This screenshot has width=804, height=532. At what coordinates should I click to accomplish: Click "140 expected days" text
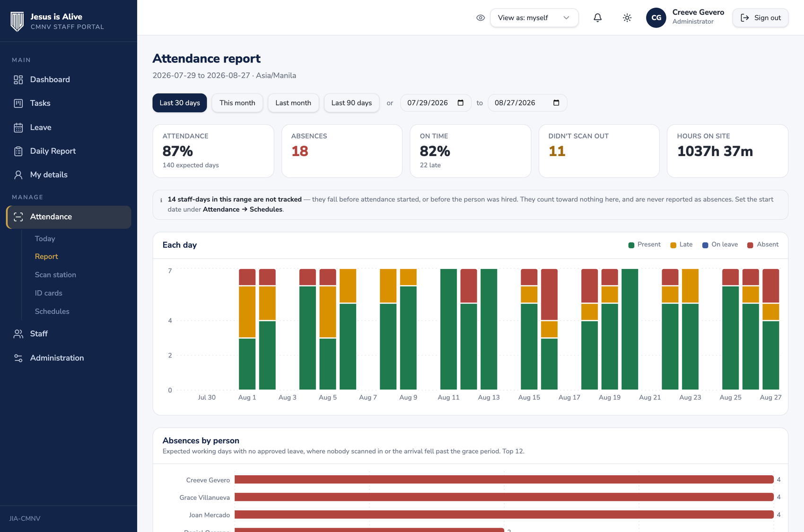click(191, 166)
